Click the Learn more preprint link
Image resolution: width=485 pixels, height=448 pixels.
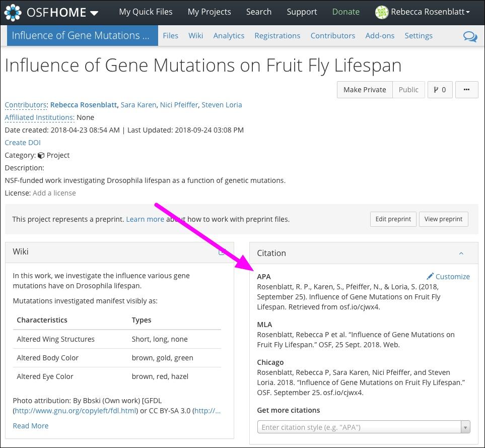145,219
